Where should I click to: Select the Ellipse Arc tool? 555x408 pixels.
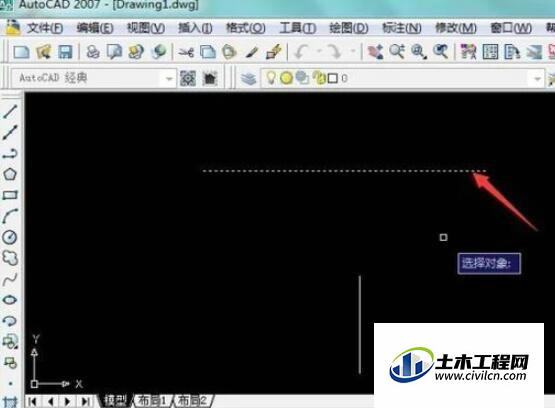click(x=10, y=321)
